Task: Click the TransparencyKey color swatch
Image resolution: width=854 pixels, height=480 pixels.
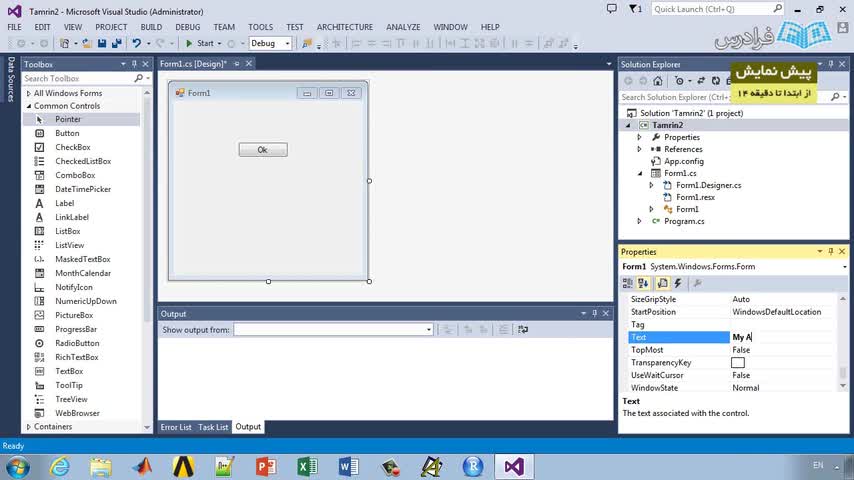Action: [737, 362]
